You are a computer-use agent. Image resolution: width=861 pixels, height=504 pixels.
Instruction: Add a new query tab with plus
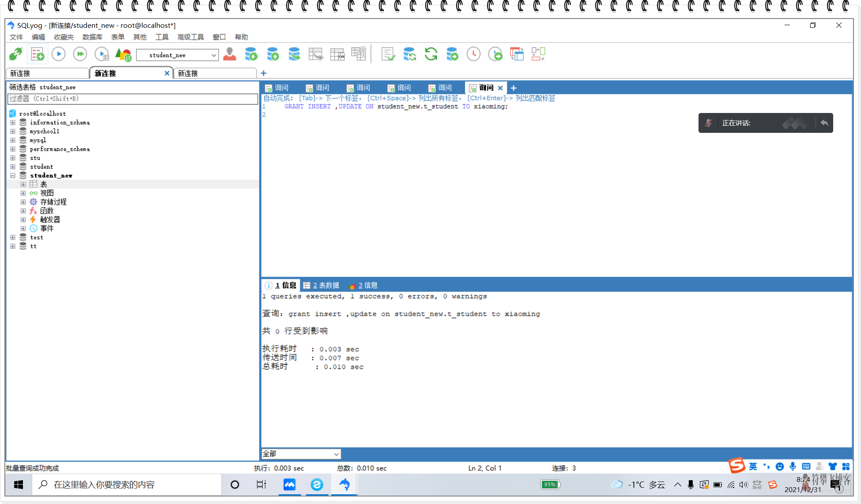click(514, 88)
